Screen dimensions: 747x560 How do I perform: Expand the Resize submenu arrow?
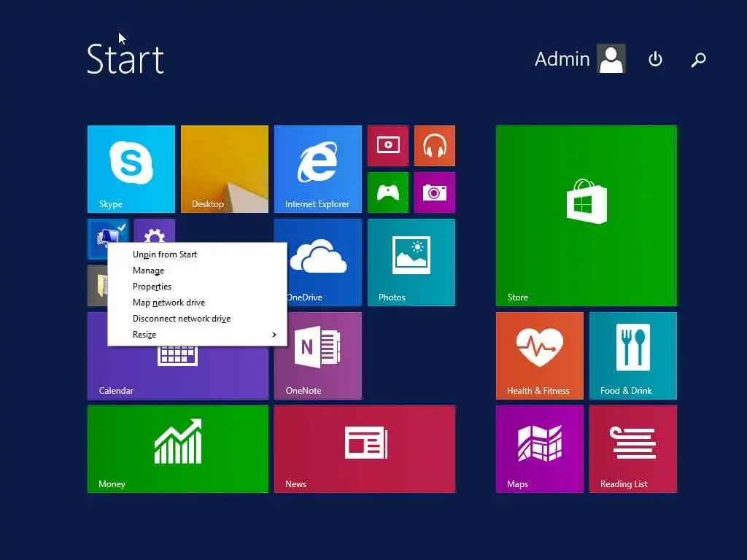pos(274,335)
